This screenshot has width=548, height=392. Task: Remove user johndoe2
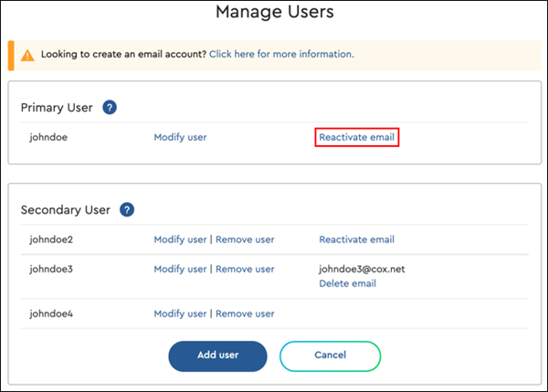pyautogui.click(x=245, y=239)
